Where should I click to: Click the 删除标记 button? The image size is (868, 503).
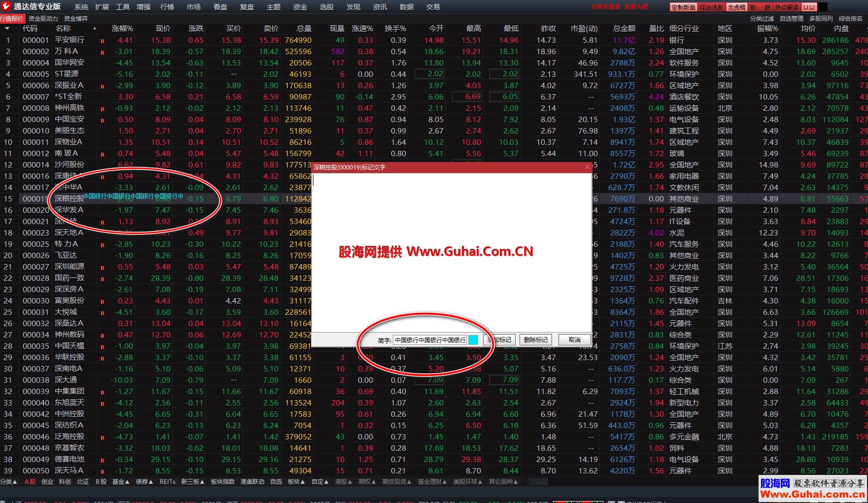click(536, 340)
